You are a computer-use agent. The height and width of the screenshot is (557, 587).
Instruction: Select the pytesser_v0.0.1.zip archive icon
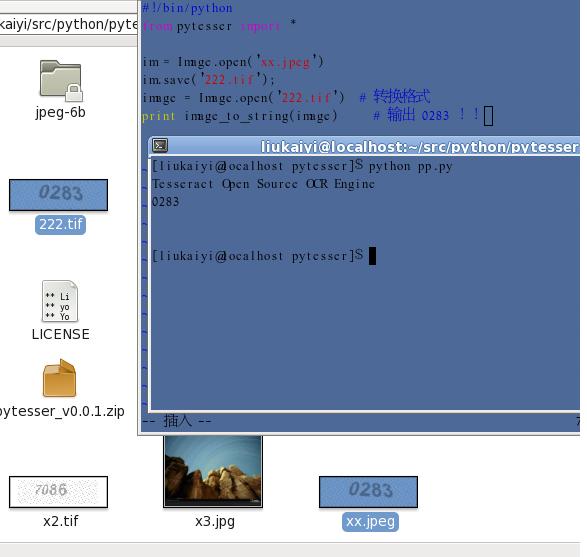[60, 378]
